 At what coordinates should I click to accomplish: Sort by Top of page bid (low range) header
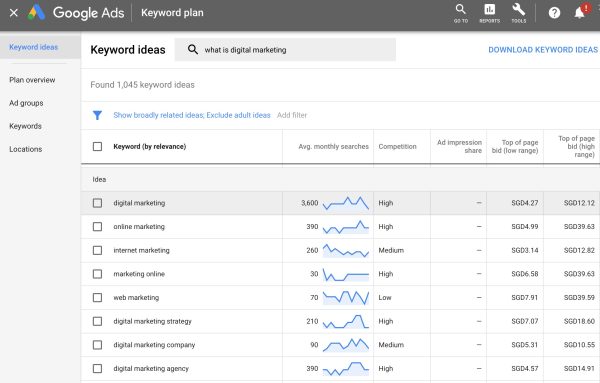pos(515,147)
